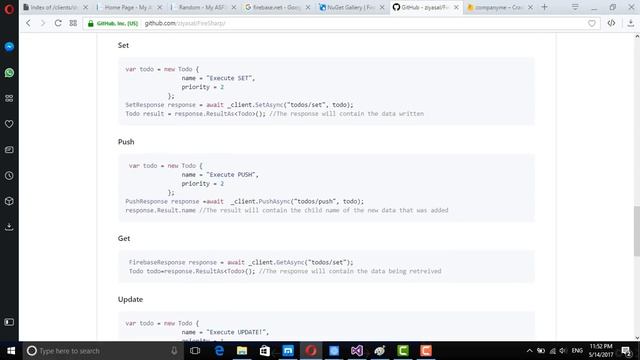Close the NuGet Gallery tab
This screenshot has width=640, height=360.
click(x=382, y=7)
